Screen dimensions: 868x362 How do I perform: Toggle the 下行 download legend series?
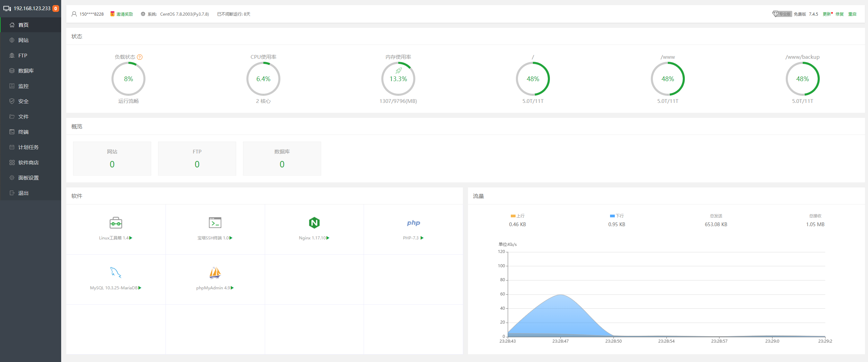point(617,216)
